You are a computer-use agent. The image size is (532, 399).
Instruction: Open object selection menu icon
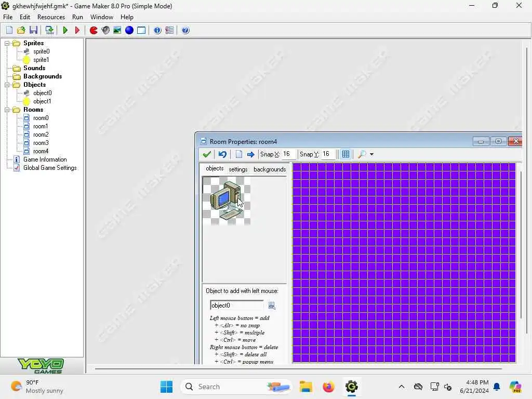pos(271,305)
